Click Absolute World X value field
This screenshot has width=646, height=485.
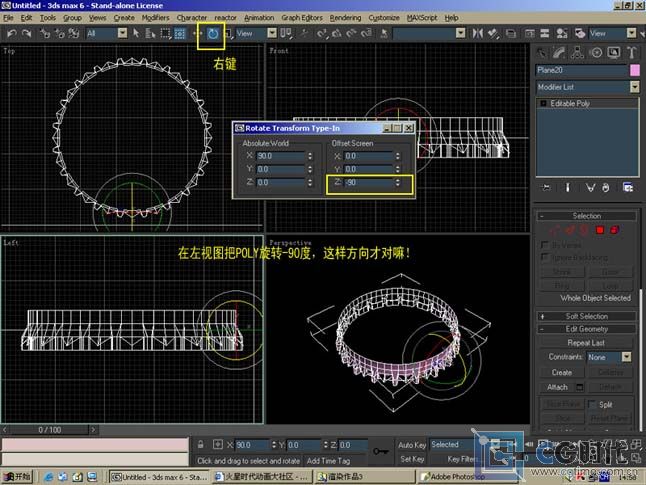tap(281, 156)
